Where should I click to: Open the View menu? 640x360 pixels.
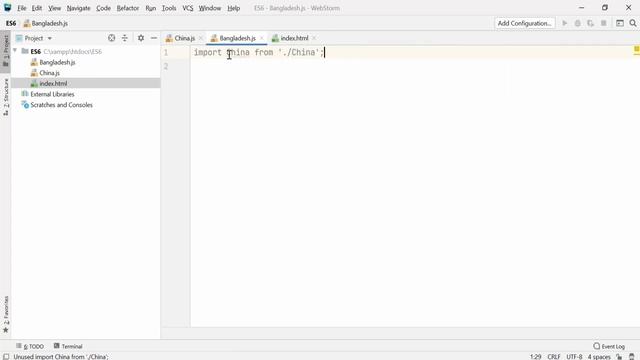pos(54,8)
